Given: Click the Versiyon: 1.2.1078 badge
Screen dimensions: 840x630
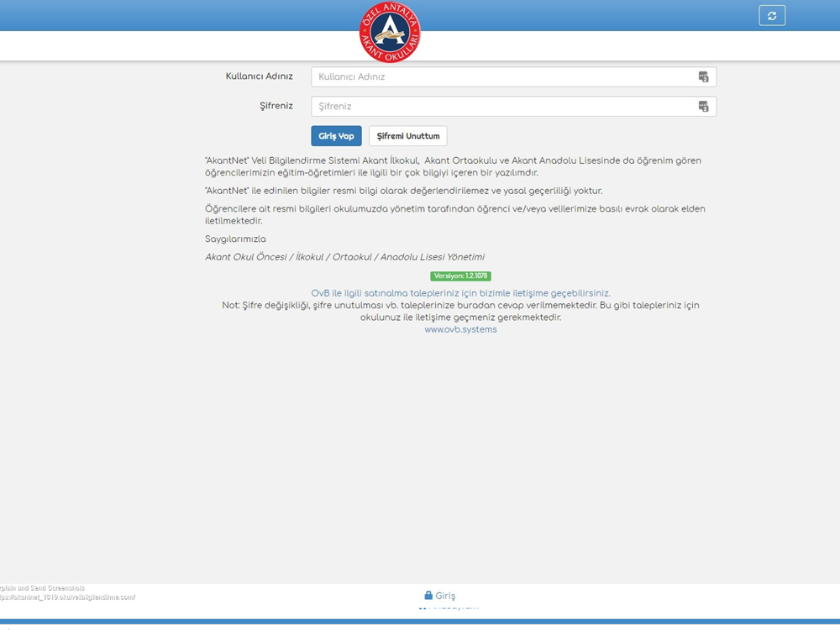Looking at the screenshot, I should coord(460,276).
